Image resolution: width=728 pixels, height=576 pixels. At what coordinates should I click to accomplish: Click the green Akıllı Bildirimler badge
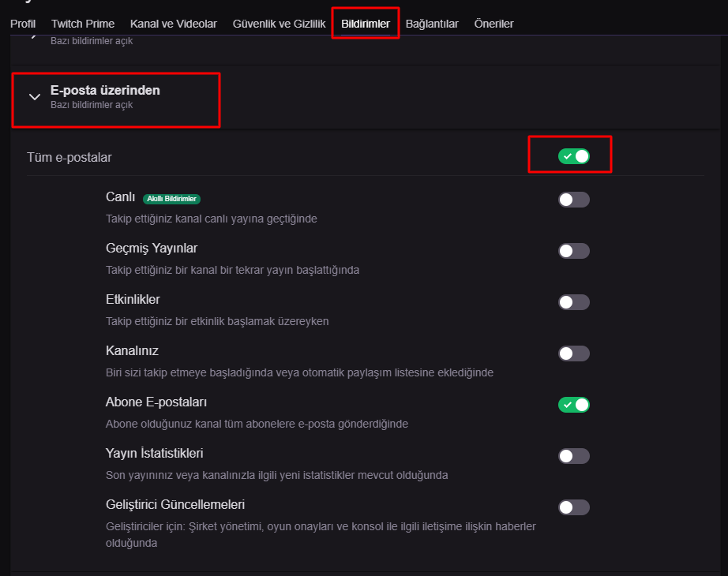click(x=171, y=199)
